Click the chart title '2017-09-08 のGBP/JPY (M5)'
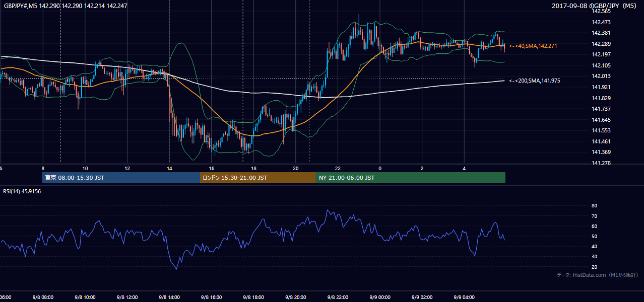644x302 pixels. pos(595,6)
